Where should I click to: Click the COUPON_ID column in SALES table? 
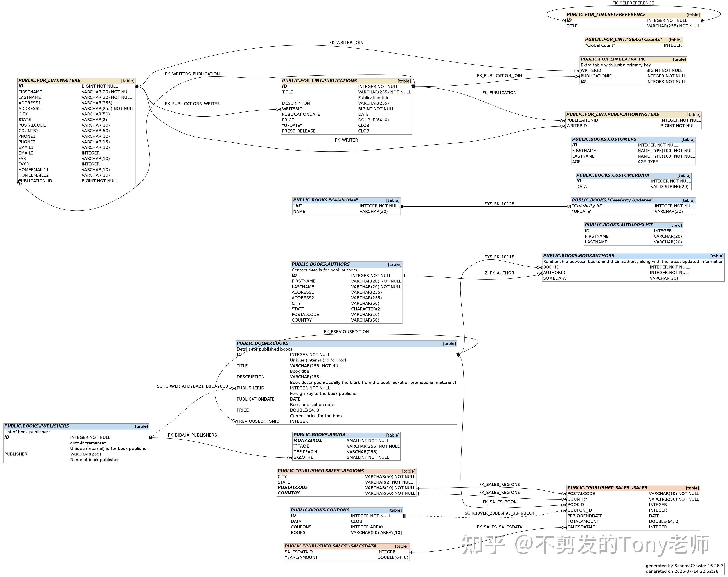(579, 510)
